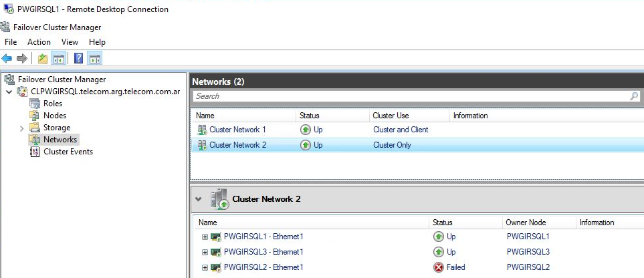Click the large Cluster Network 2 server icon
The width and height of the screenshot is (644, 278).
coord(219,199)
